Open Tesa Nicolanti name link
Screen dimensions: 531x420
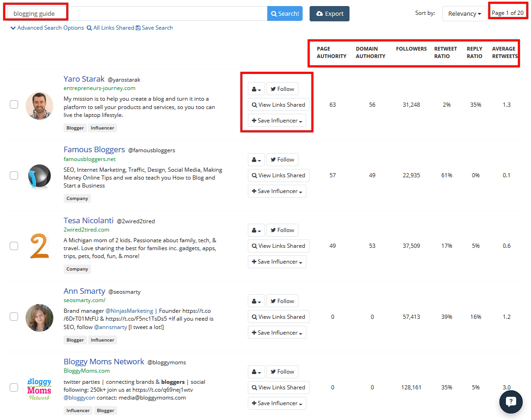coord(88,220)
